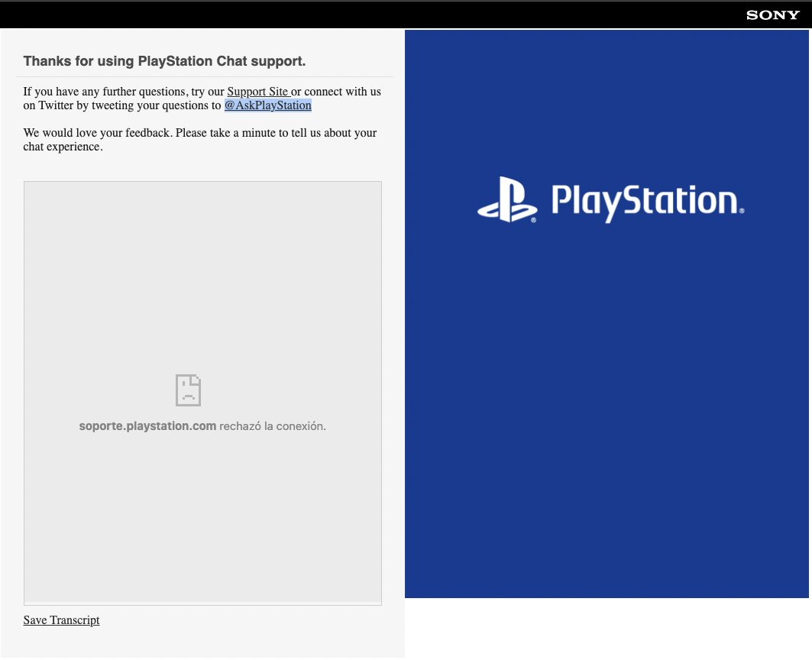
Task: Open the Support Site link
Action: point(258,92)
